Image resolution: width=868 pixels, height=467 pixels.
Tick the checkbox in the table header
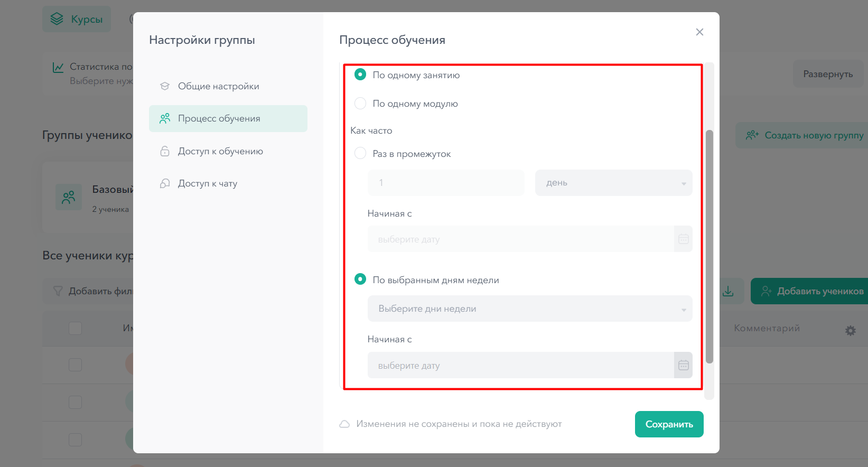[76, 328]
